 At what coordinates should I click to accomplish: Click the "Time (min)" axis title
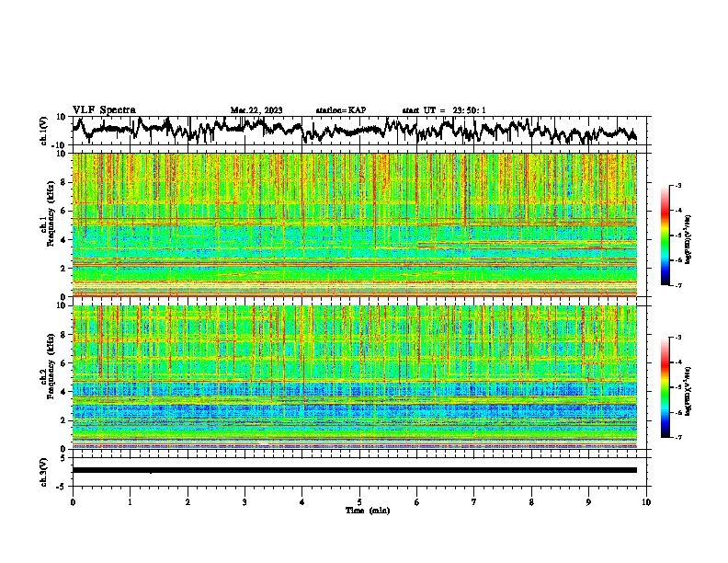click(368, 511)
